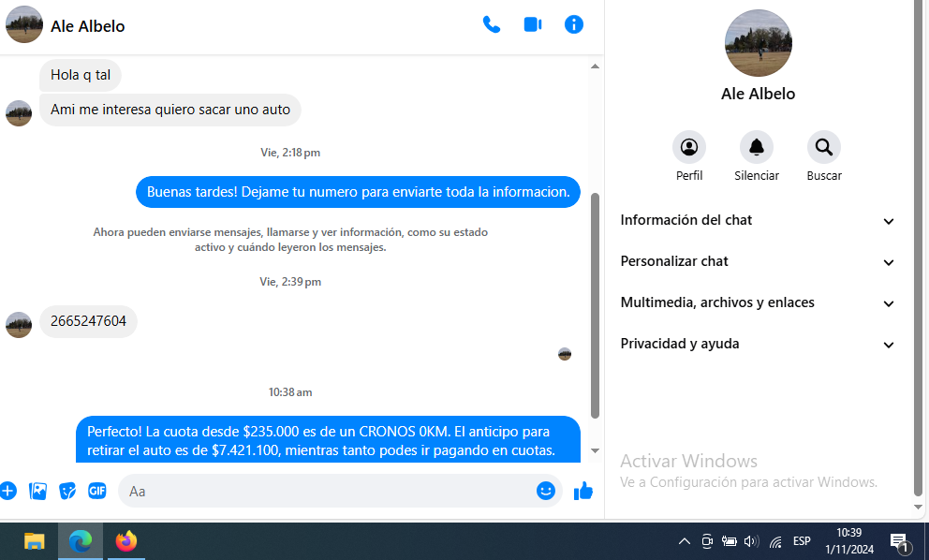Open the Windows notification center

[x=899, y=541]
